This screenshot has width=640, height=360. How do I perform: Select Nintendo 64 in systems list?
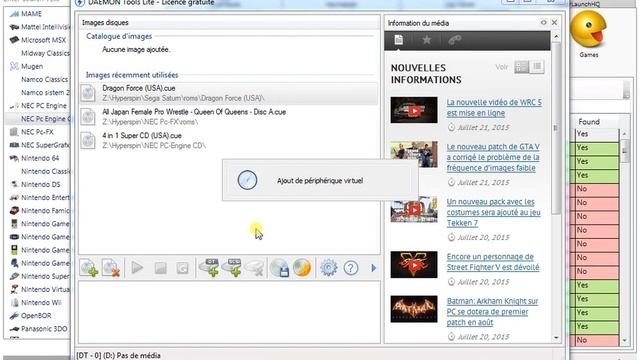coord(40,158)
